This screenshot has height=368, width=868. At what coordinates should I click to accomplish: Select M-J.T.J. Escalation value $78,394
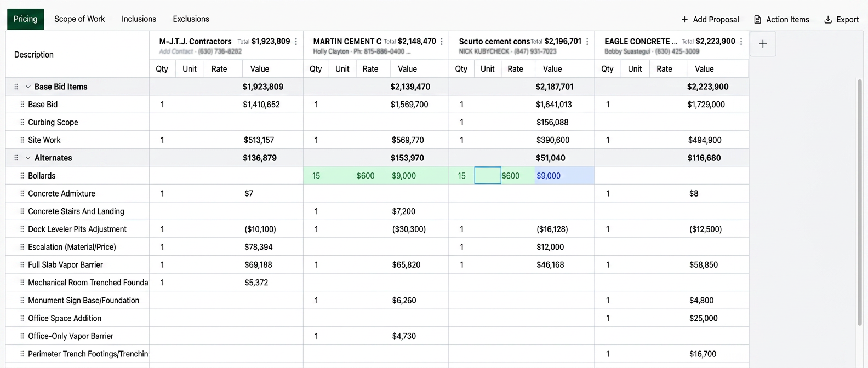[259, 247]
